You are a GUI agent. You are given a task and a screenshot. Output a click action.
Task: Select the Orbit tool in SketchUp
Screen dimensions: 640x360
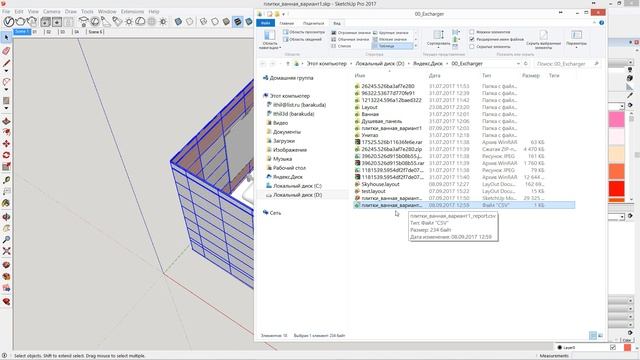click(x=6, y=217)
